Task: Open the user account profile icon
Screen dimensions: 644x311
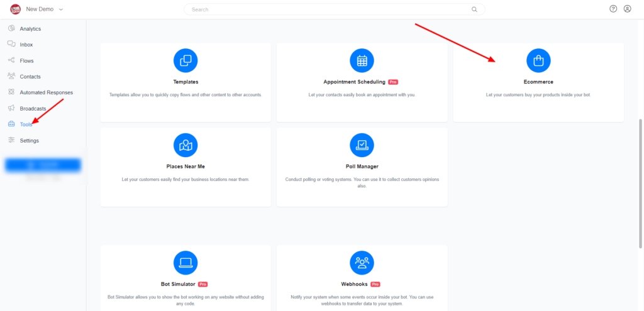Action: [x=627, y=9]
